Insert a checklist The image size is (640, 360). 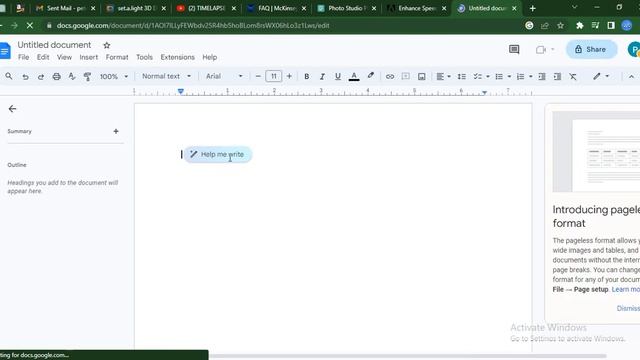click(x=477, y=76)
